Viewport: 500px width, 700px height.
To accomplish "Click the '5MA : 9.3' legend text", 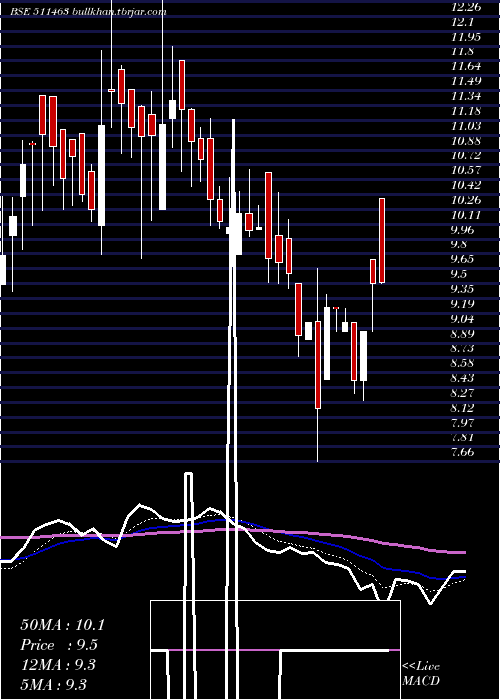I will [54, 684].
